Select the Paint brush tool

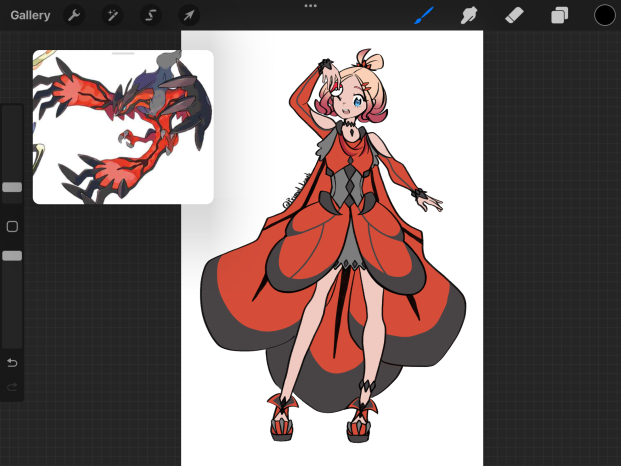pyautogui.click(x=424, y=15)
